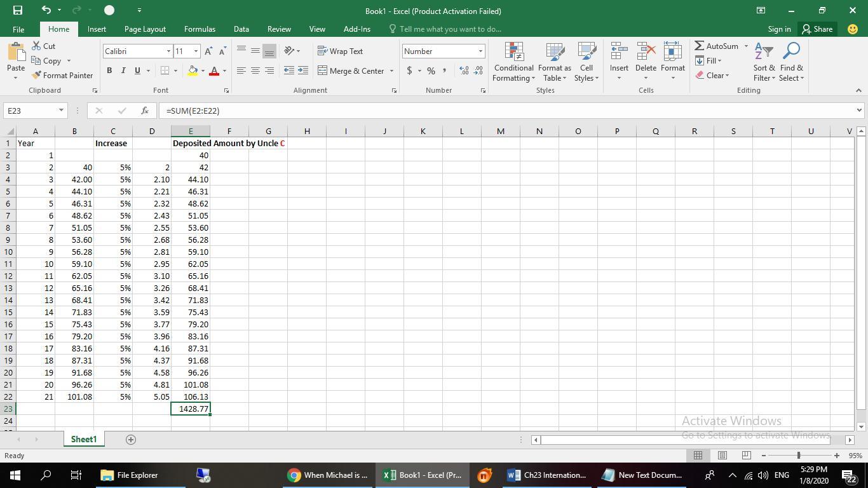Click the Percent Style icon
Viewport: 868px width, 488px height.
tap(431, 71)
